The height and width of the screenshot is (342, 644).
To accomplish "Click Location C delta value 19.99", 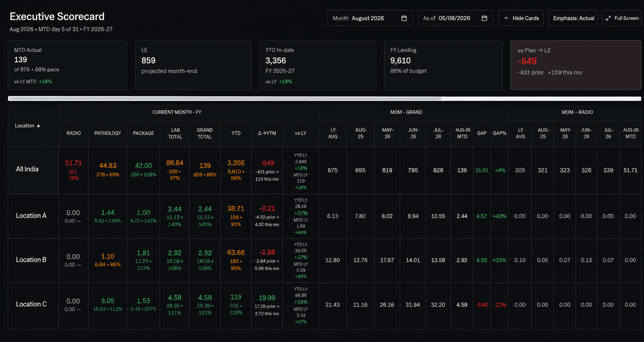I will (267, 298).
